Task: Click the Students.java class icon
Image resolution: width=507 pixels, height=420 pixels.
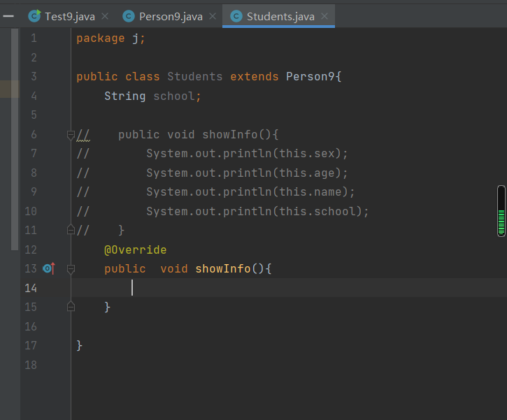Action: tap(236, 16)
